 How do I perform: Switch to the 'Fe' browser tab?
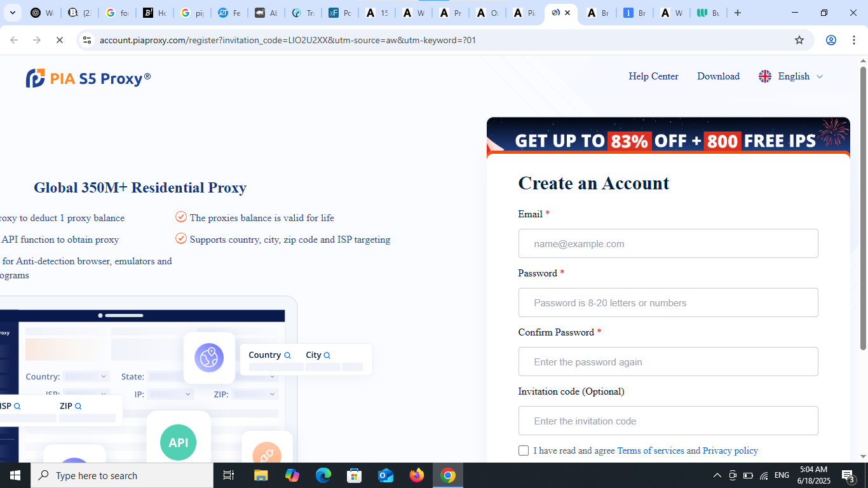coord(229,13)
